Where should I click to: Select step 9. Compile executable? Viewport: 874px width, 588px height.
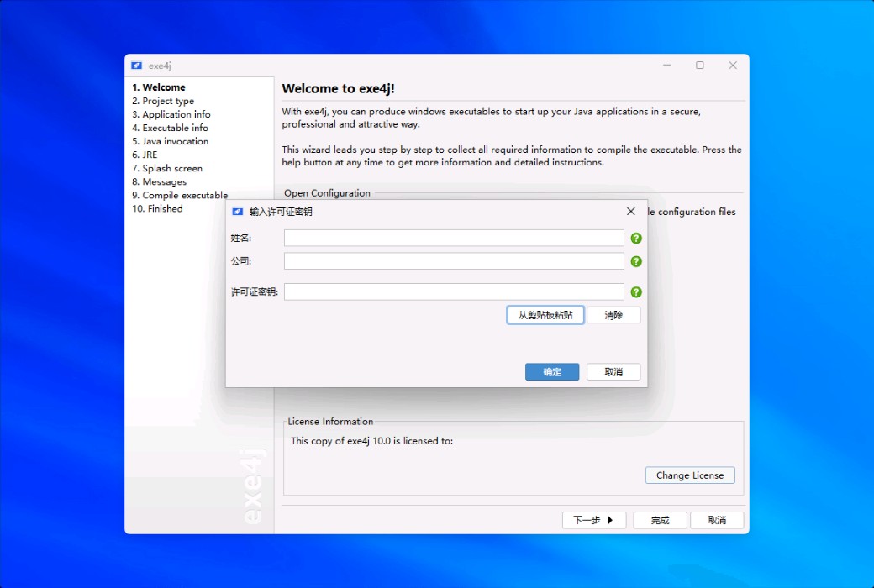[x=180, y=195]
